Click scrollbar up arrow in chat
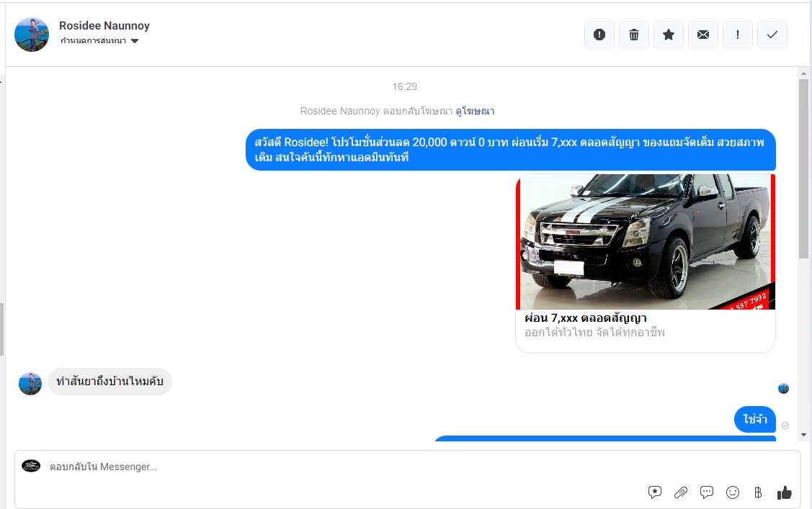Image resolution: width=812 pixels, height=509 pixels. tap(804, 73)
